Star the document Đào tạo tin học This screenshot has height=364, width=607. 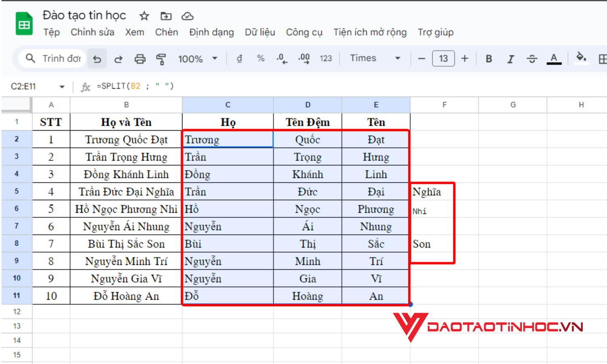click(x=144, y=16)
